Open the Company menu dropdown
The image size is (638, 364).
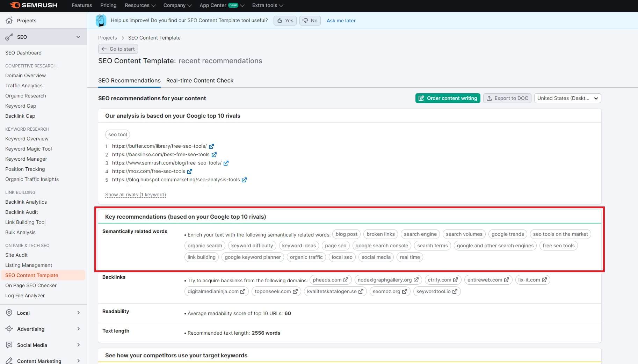pos(177,5)
